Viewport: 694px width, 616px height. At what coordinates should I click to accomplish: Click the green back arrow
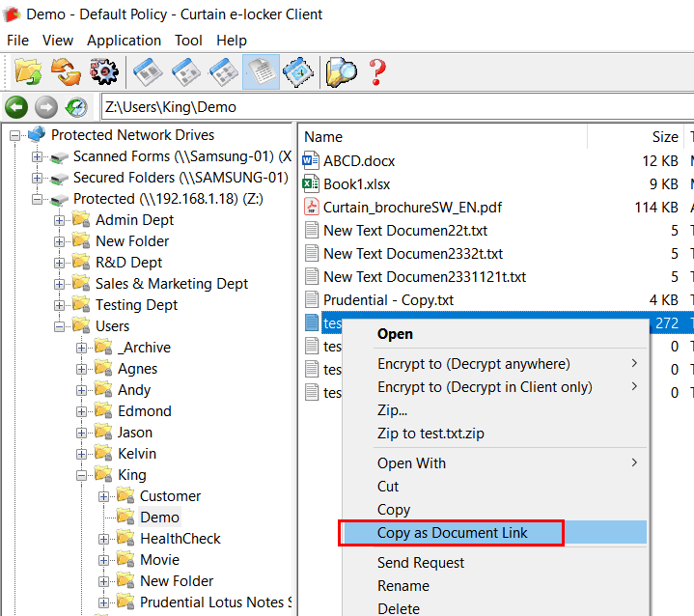[x=15, y=107]
